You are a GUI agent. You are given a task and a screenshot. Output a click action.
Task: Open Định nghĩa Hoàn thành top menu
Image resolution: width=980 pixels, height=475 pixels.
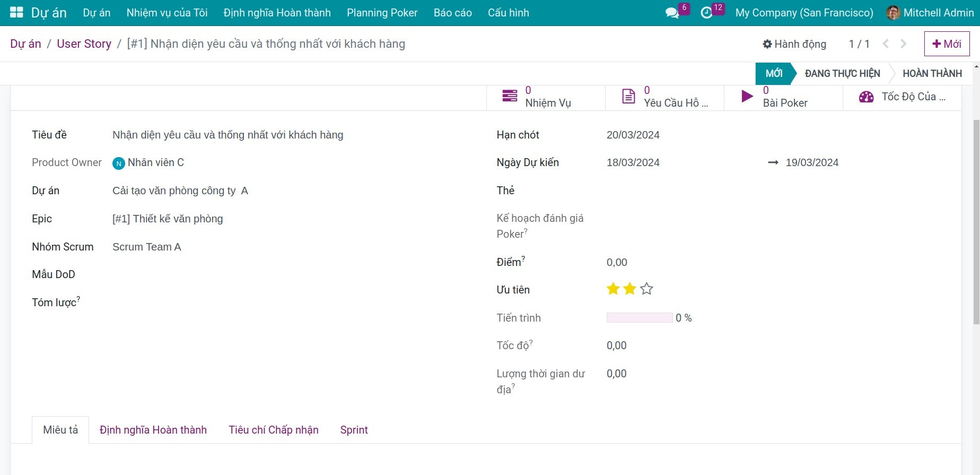pos(277,13)
